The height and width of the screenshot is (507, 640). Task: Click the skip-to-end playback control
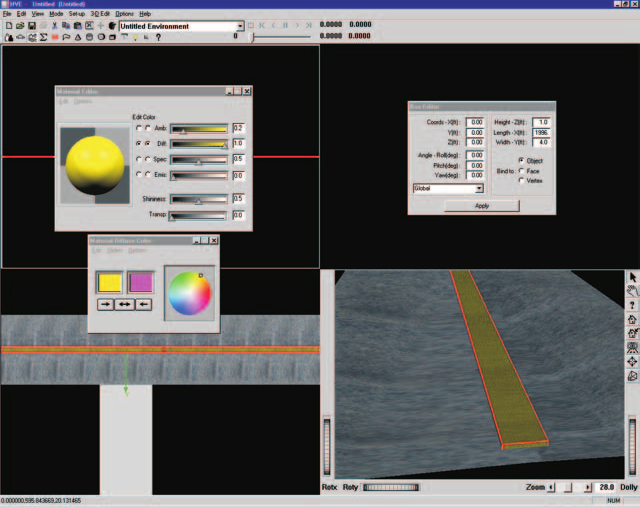click(309, 25)
